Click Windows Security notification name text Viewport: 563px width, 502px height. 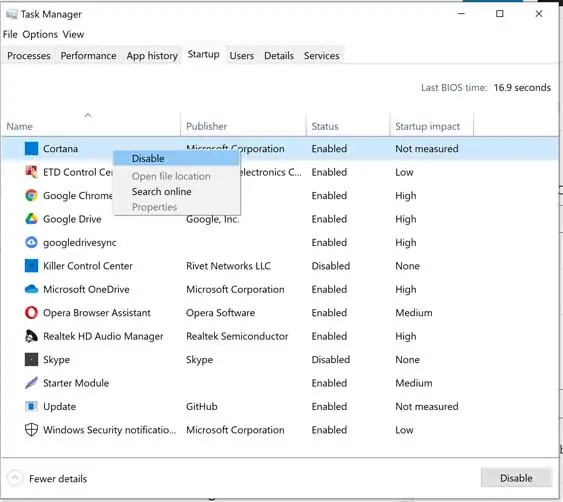[x=110, y=430]
